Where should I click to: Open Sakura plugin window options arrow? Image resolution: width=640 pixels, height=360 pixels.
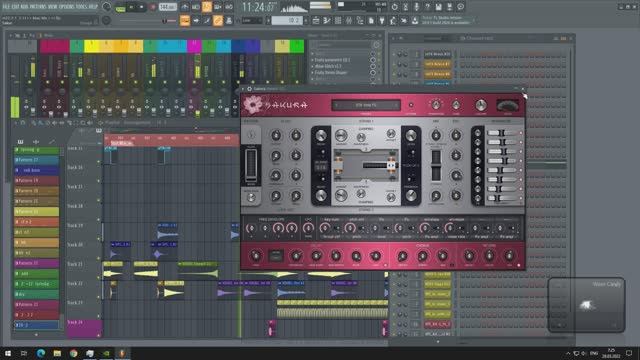[243, 89]
